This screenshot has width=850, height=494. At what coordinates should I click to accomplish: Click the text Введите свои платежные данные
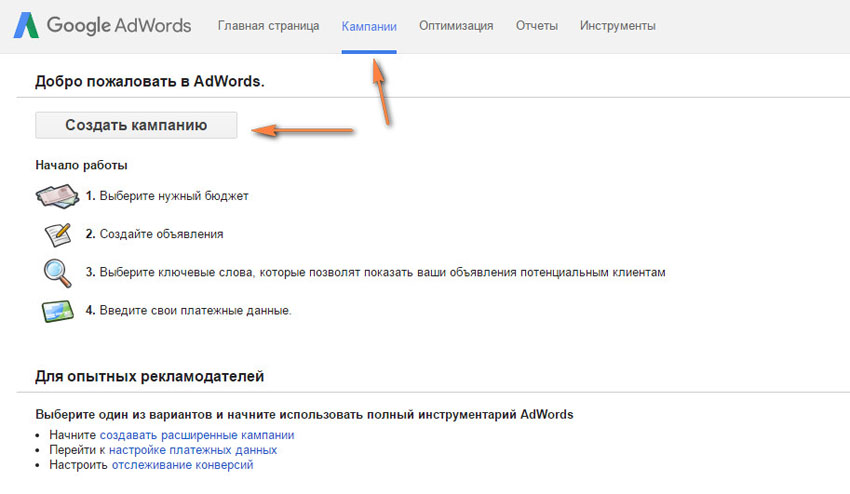click(195, 311)
